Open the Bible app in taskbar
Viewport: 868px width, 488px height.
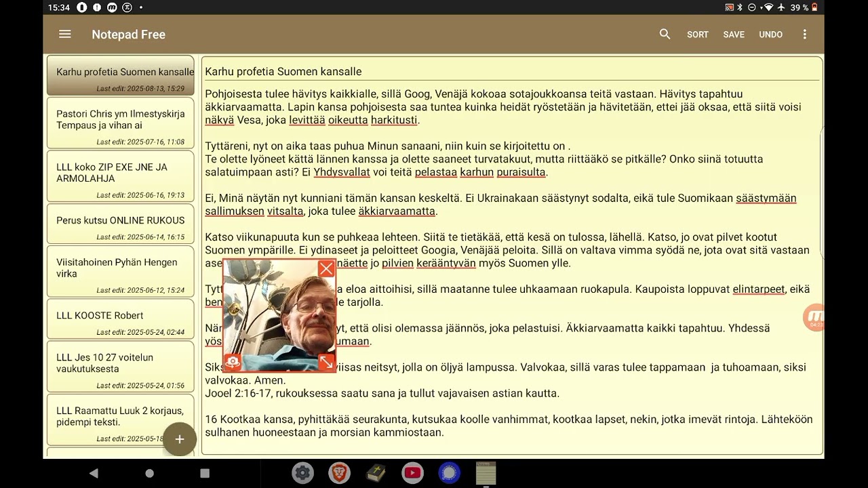click(376, 473)
